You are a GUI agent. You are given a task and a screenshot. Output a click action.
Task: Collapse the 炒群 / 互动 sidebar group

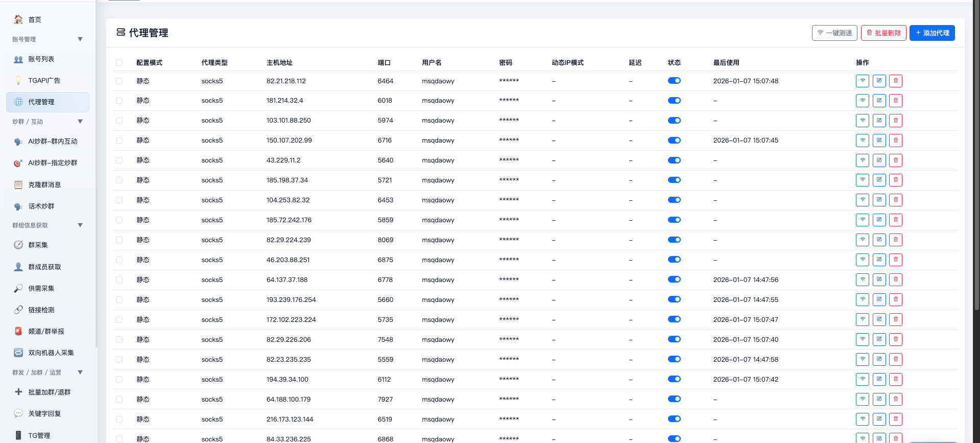click(x=80, y=122)
